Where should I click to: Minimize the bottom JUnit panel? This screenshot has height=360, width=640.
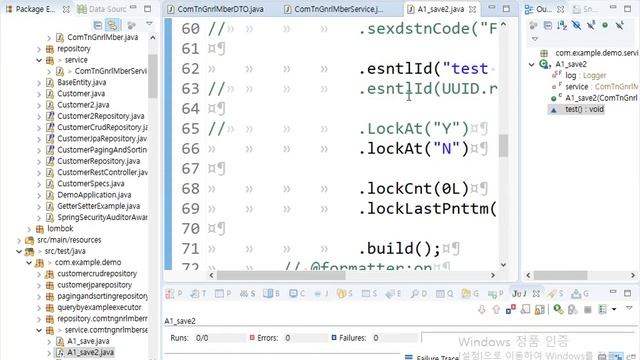pyautogui.click(x=613, y=292)
